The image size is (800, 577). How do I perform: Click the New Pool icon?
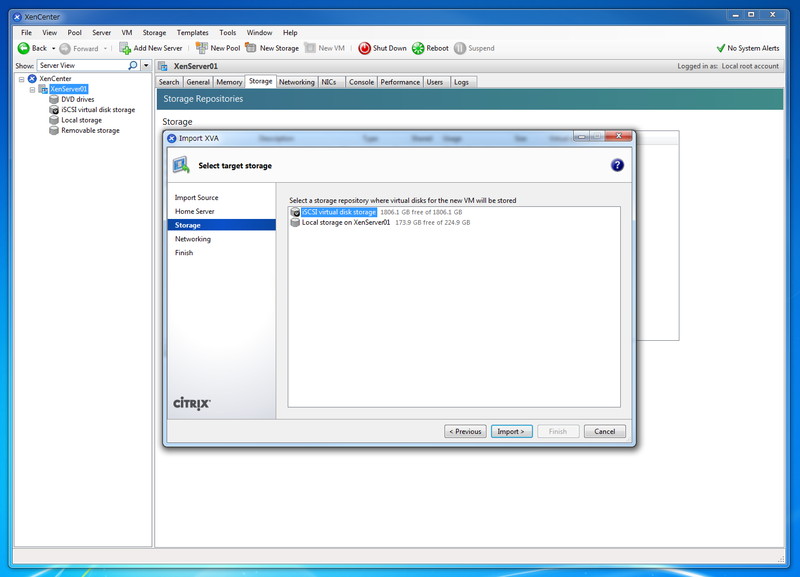[202, 48]
